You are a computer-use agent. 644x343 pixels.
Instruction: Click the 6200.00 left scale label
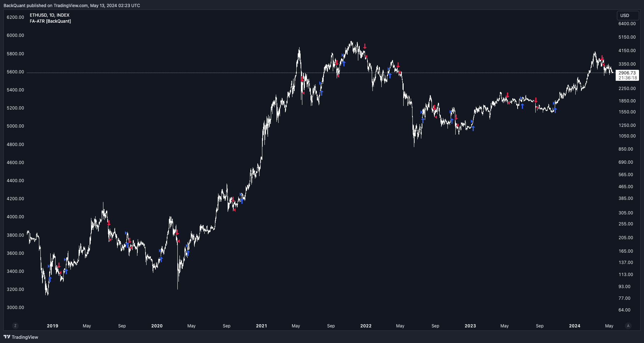16,17
